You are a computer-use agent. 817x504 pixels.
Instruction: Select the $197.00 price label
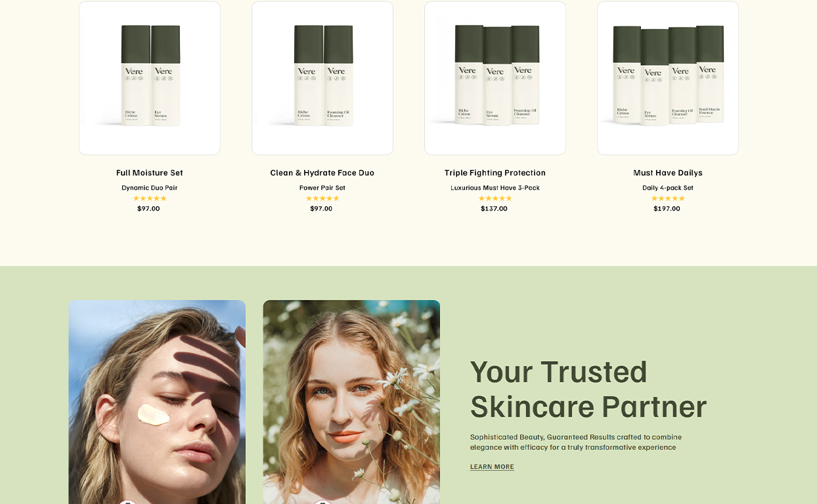(x=667, y=209)
